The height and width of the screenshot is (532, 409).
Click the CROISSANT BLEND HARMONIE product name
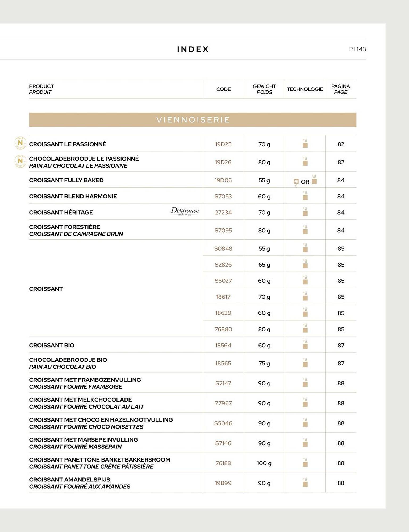pyautogui.click(x=73, y=196)
